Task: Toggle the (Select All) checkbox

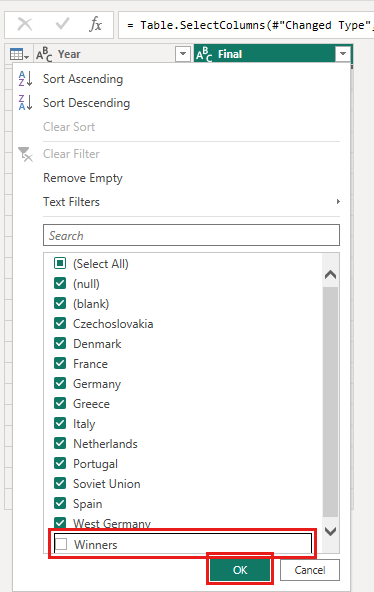Action: tap(60, 263)
